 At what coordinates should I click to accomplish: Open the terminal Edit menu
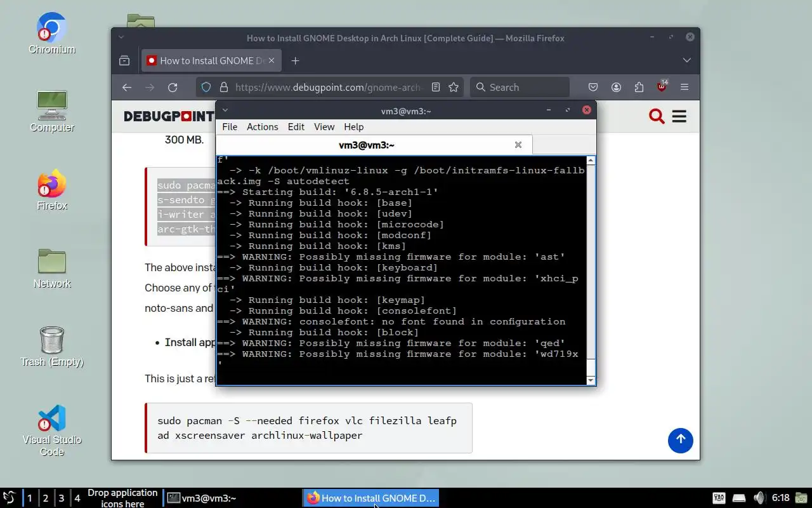click(296, 127)
